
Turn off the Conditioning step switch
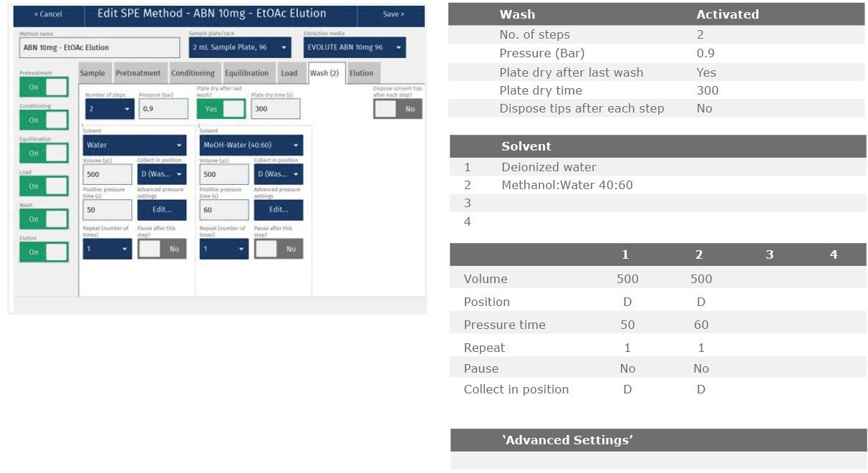pos(44,120)
